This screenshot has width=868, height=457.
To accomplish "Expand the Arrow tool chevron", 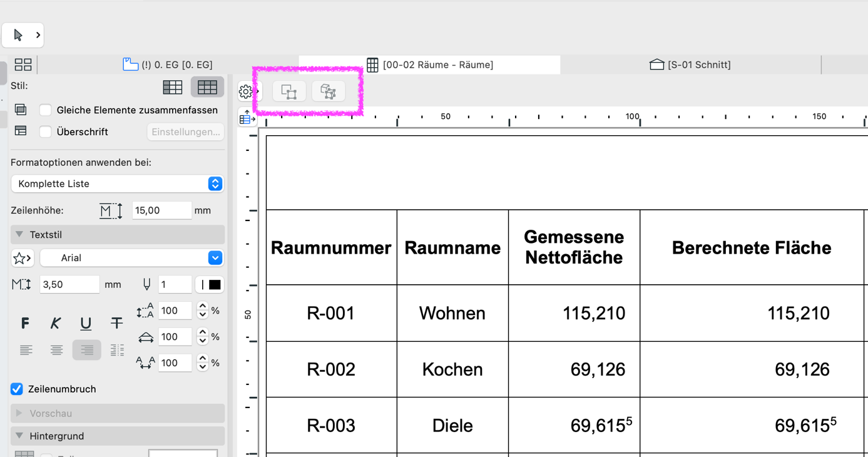I will pyautogui.click(x=38, y=35).
